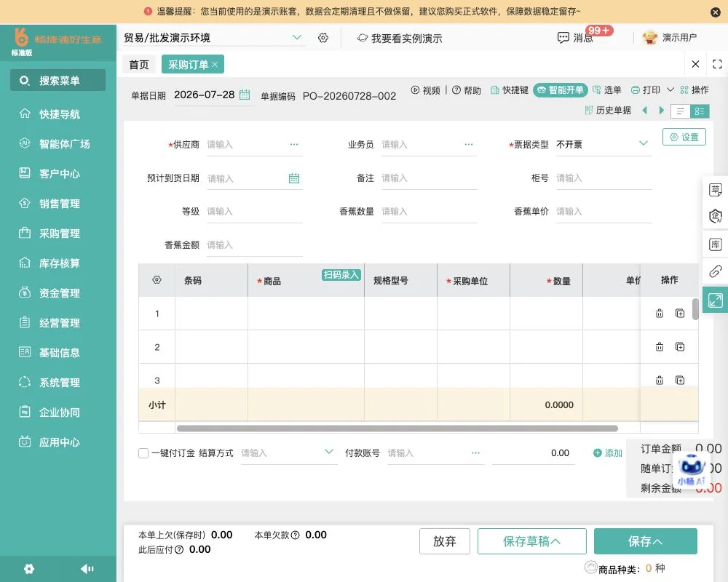Select the 采购订单 tab
728x582 pixels.
(x=188, y=65)
